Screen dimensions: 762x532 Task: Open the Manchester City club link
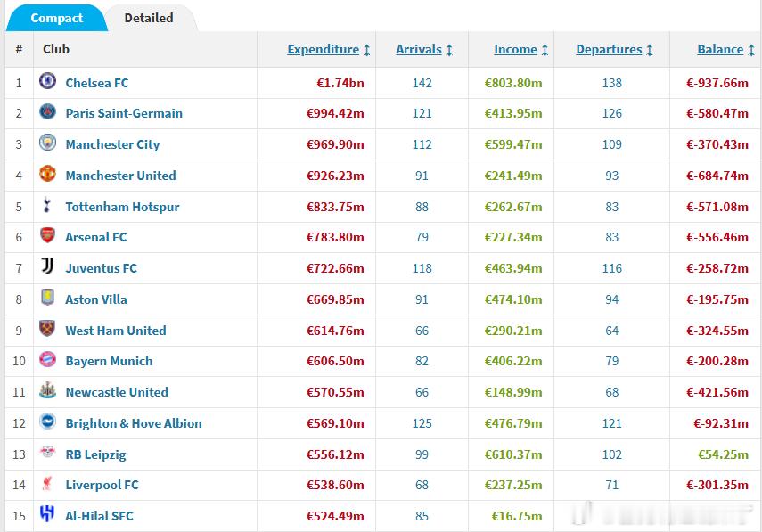pyautogui.click(x=112, y=144)
